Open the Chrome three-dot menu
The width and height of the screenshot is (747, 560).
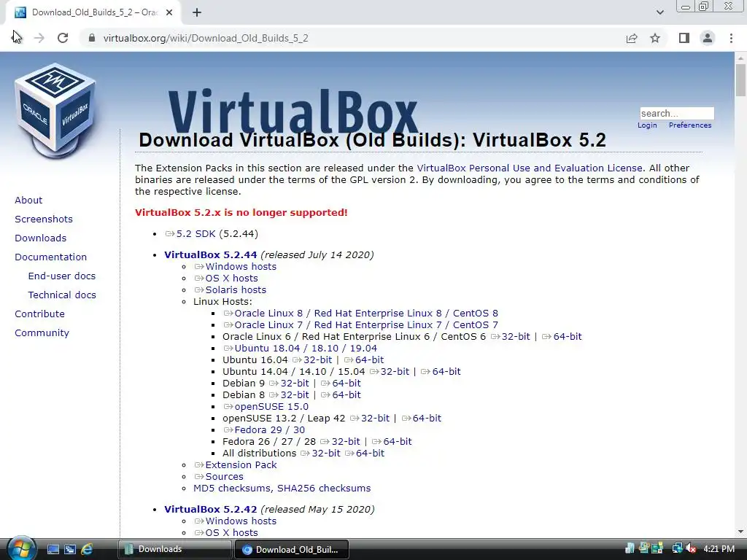(731, 38)
